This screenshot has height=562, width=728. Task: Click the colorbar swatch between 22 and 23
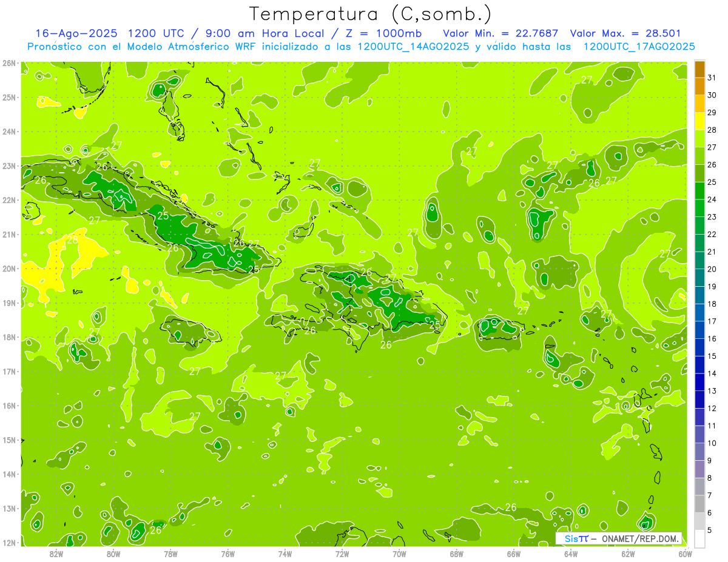pyautogui.click(x=699, y=226)
